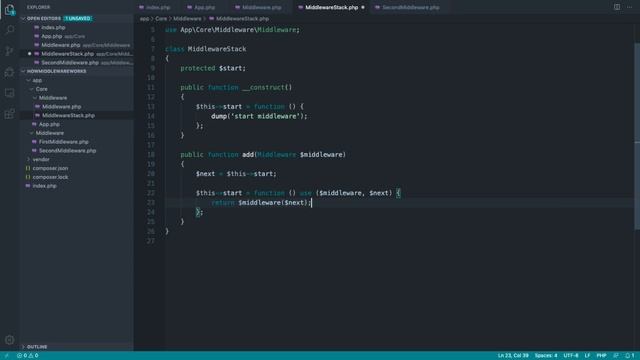640x360 pixels.
Task: Click PHP language mode in status bar
Action: [x=601, y=356]
